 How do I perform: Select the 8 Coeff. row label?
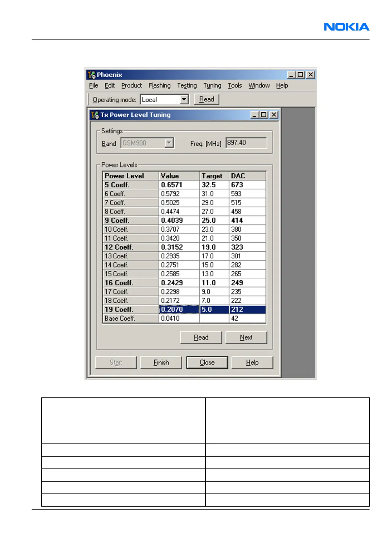coord(131,212)
